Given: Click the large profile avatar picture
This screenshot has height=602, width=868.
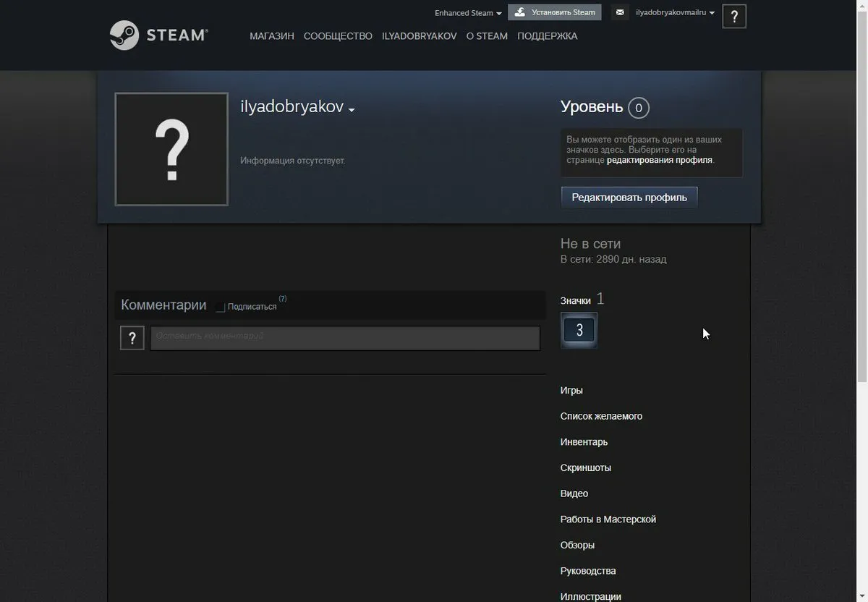Looking at the screenshot, I should tap(171, 149).
